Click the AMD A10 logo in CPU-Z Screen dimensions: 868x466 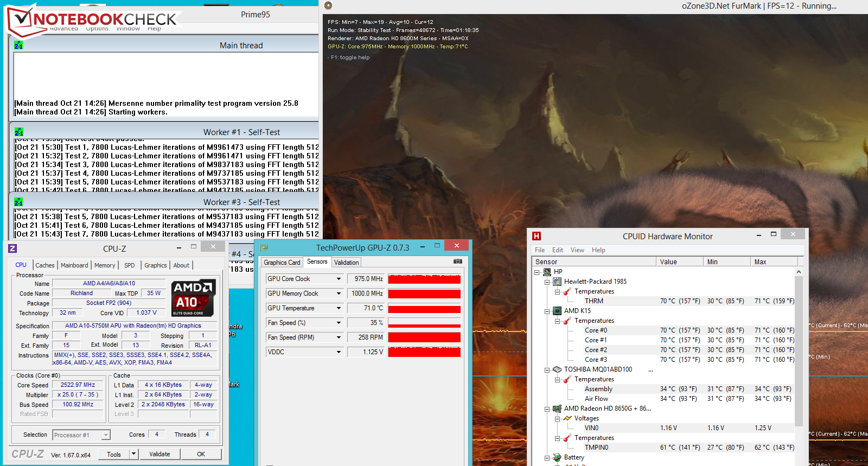[193, 298]
